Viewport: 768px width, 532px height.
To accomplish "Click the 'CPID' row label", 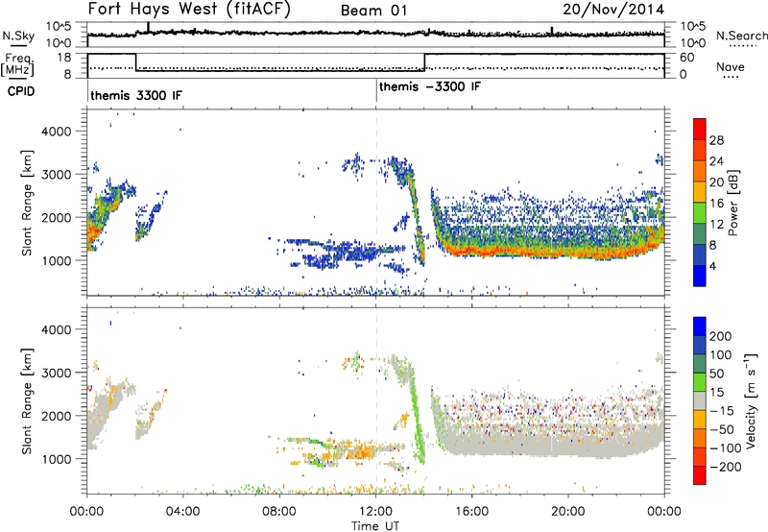I will click(21, 91).
